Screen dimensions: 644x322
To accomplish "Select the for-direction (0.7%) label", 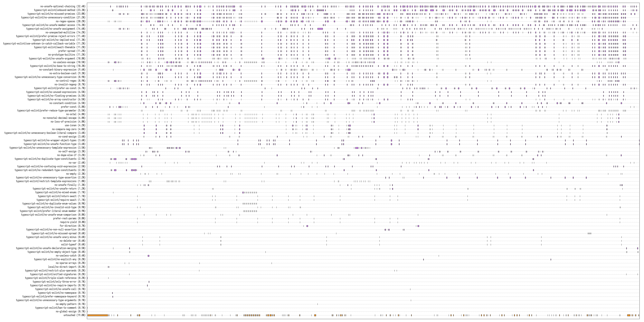I will pos(72,226).
